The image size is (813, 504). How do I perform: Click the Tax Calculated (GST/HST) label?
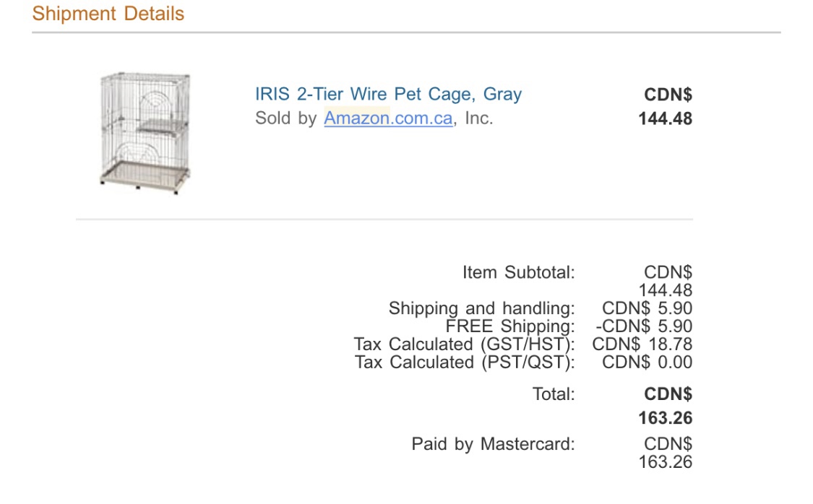(464, 344)
